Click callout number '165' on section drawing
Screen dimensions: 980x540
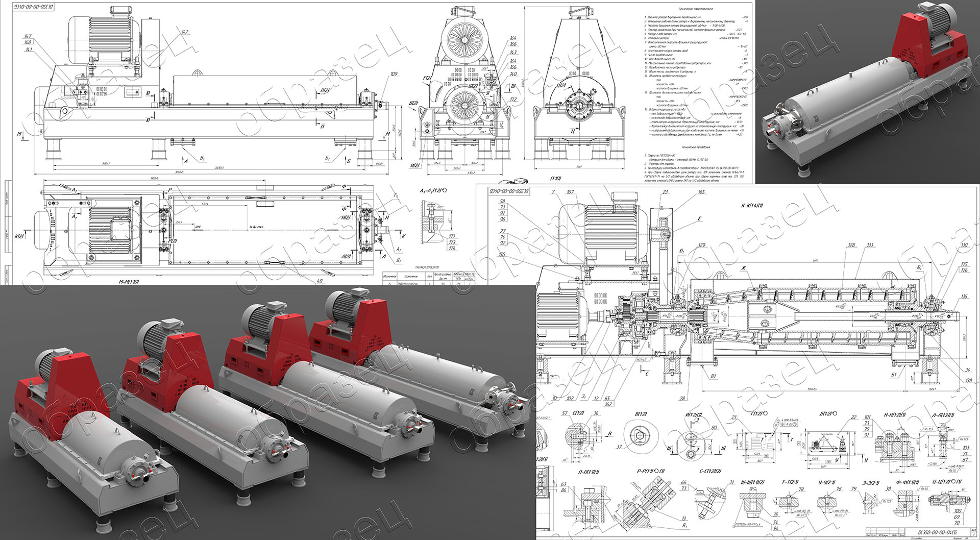(701, 192)
